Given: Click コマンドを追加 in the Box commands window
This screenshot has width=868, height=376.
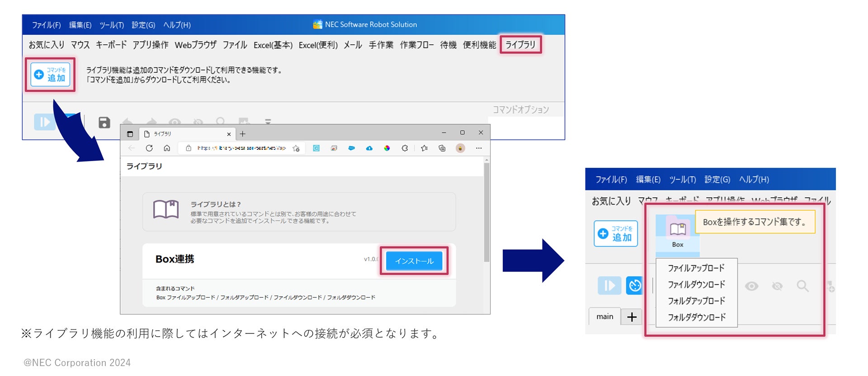Looking at the screenshot, I should (x=616, y=233).
